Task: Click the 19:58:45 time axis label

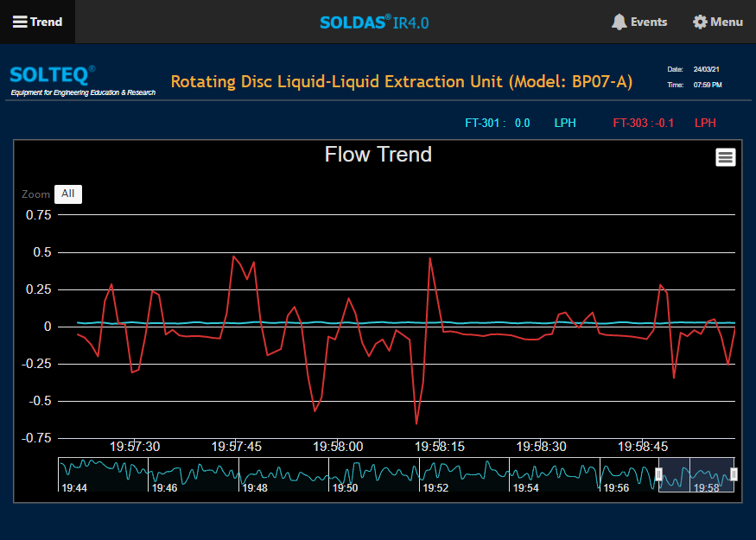Action: click(643, 447)
